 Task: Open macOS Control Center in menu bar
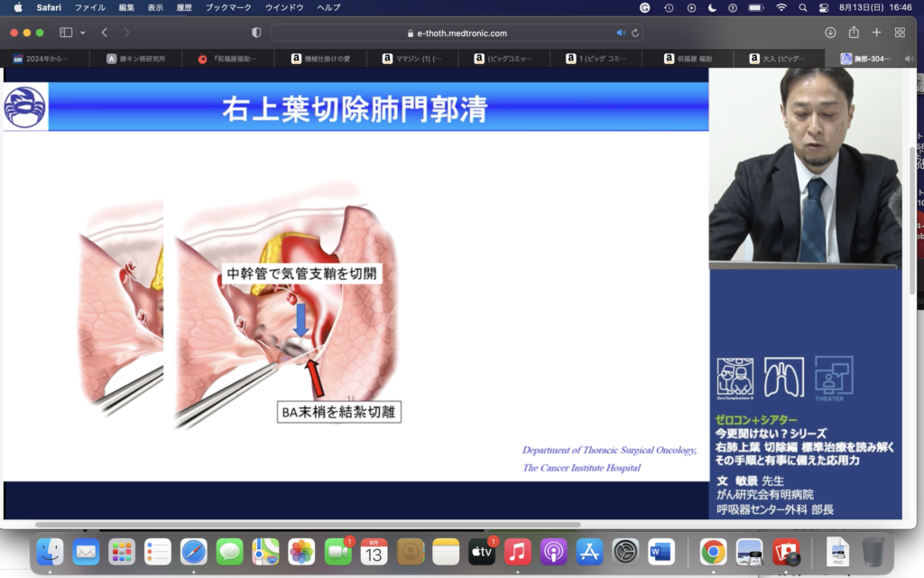[825, 7]
